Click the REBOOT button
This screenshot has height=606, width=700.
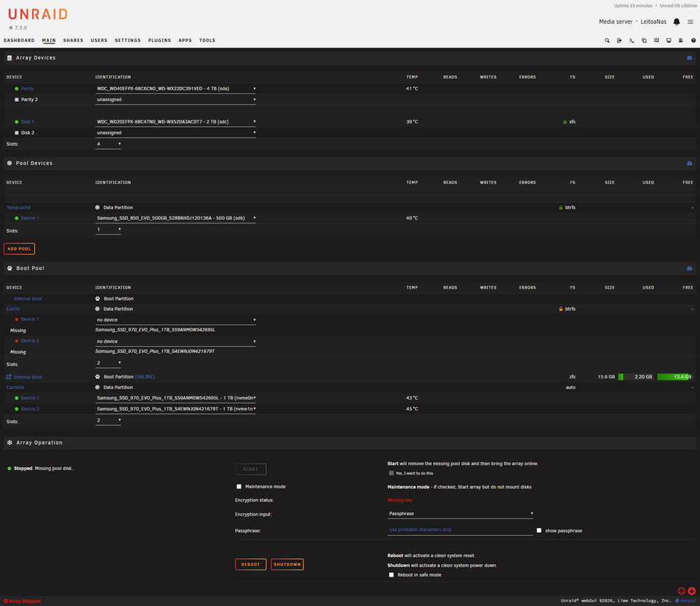[251, 565]
